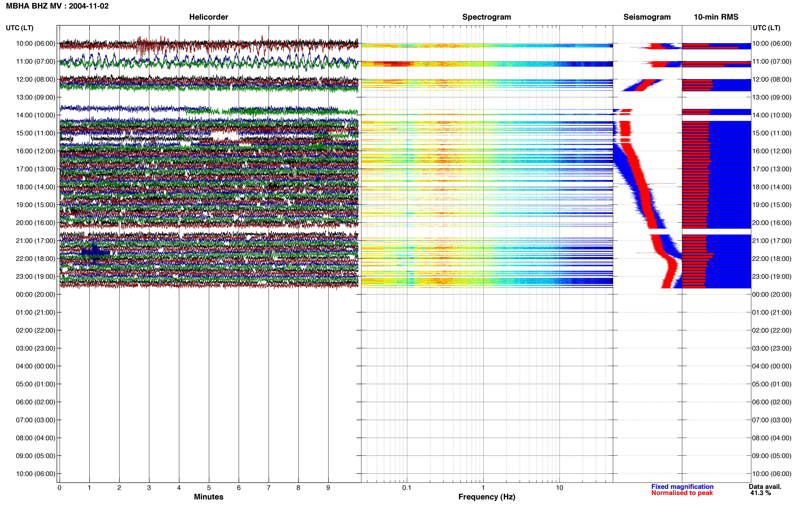Click the right axis label '18:00 (14:00)'
The image size is (812, 508).
coord(772,187)
